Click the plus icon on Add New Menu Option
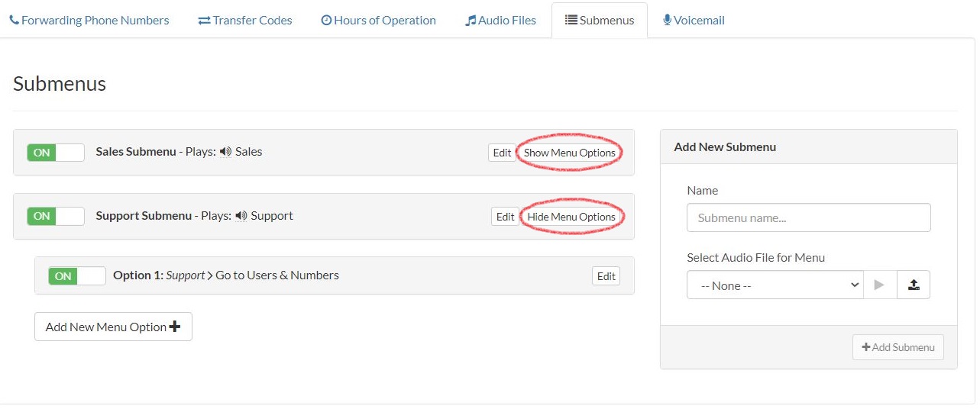The height and width of the screenshot is (409, 980). pyautogui.click(x=175, y=327)
